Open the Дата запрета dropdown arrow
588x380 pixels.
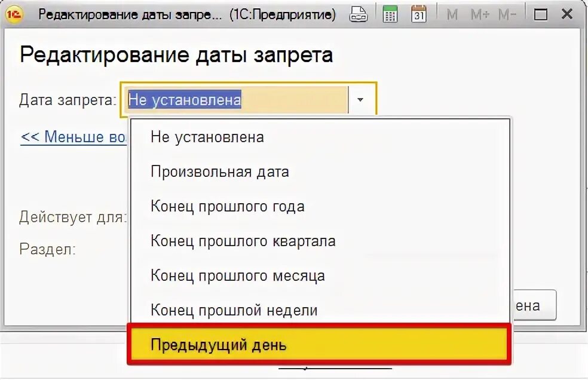[360, 100]
